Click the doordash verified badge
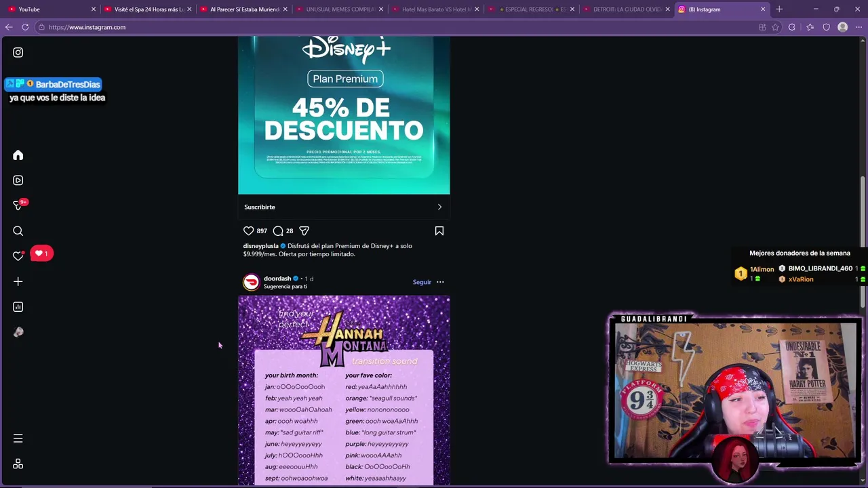This screenshot has height=488, width=868. [x=296, y=279]
